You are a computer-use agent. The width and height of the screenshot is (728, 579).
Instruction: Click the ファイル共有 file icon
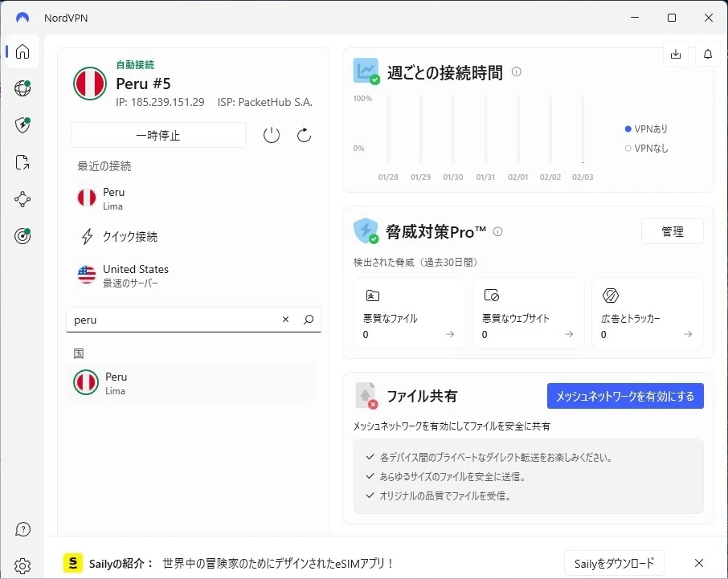tap(366, 395)
